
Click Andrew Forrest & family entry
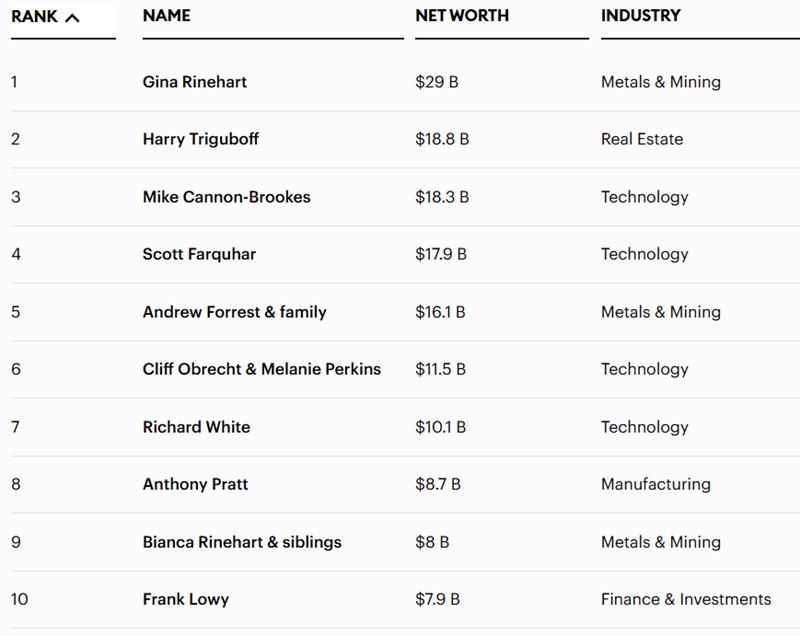235,312
